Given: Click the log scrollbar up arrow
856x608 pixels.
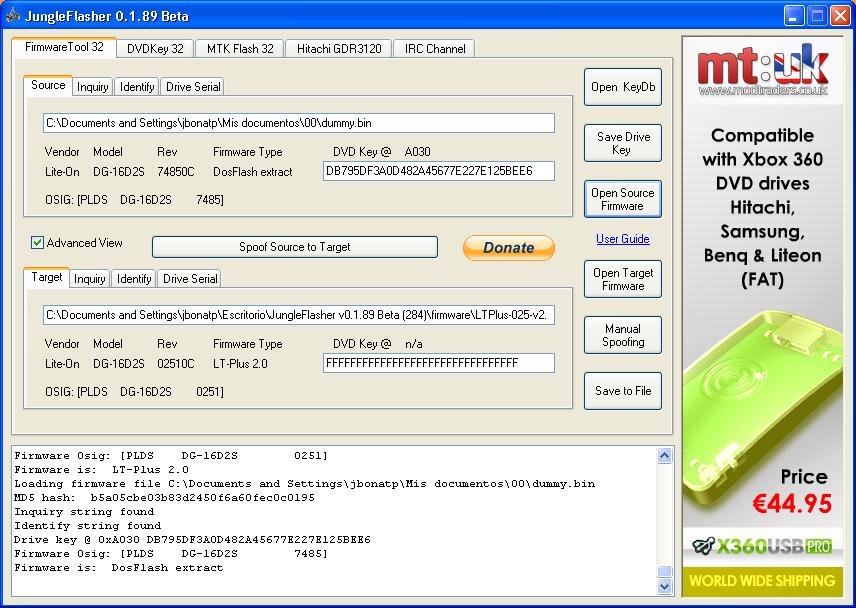Looking at the screenshot, I should click(x=664, y=456).
